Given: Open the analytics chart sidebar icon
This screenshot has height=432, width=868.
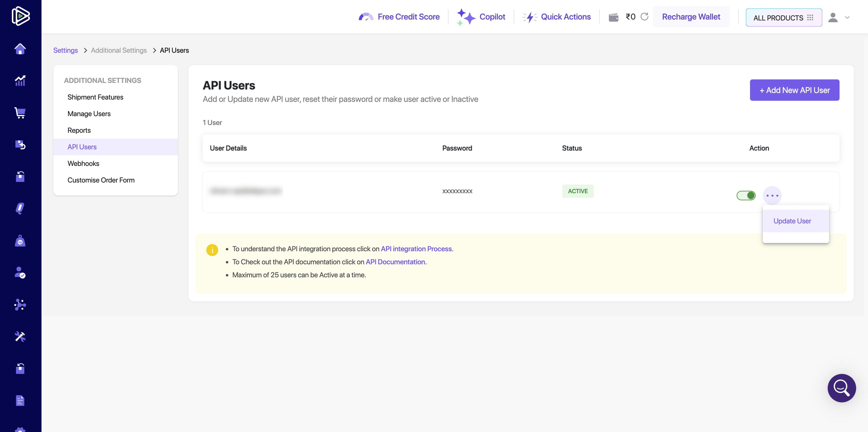Looking at the screenshot, I should pos(20,81).
